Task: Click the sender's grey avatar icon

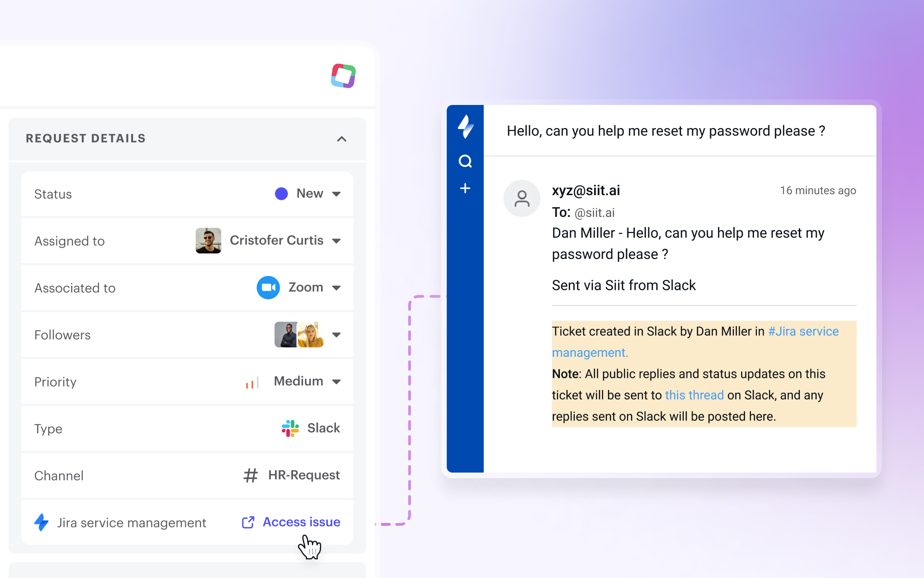Action: (x=522, y=198)
